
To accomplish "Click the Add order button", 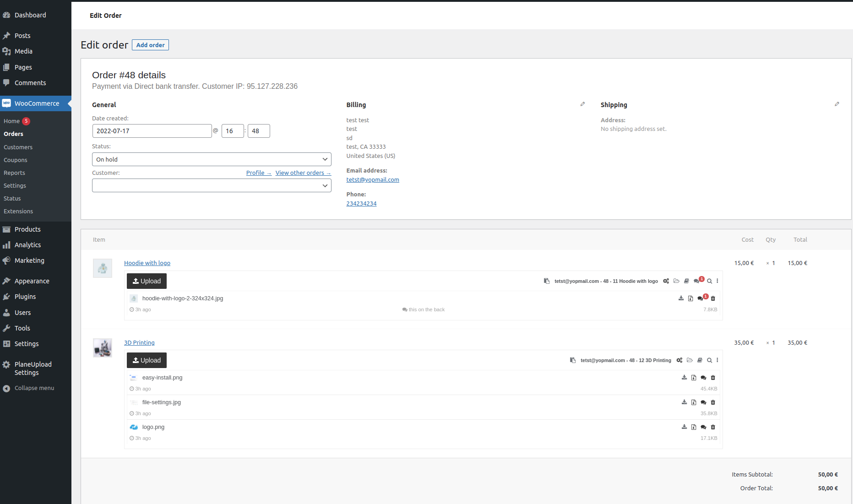I will pos(150,45).
